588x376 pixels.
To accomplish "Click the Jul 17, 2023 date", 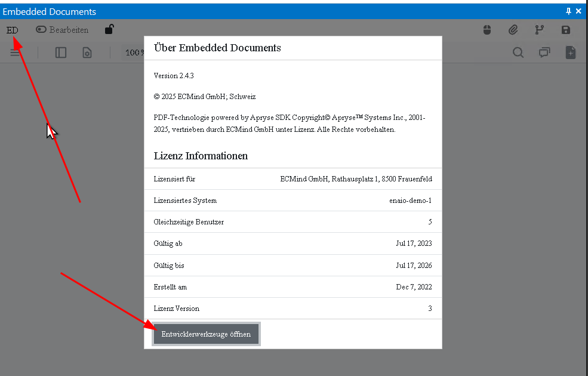I will 414,244.
